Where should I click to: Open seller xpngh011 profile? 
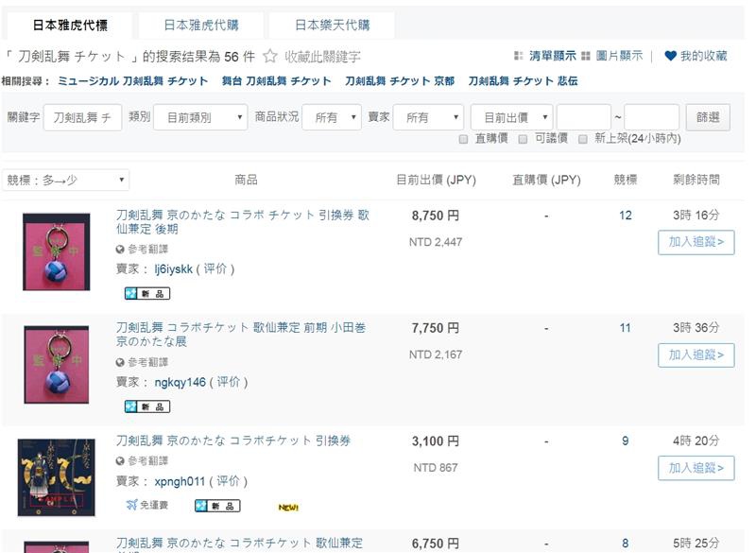tap(180, 481)
